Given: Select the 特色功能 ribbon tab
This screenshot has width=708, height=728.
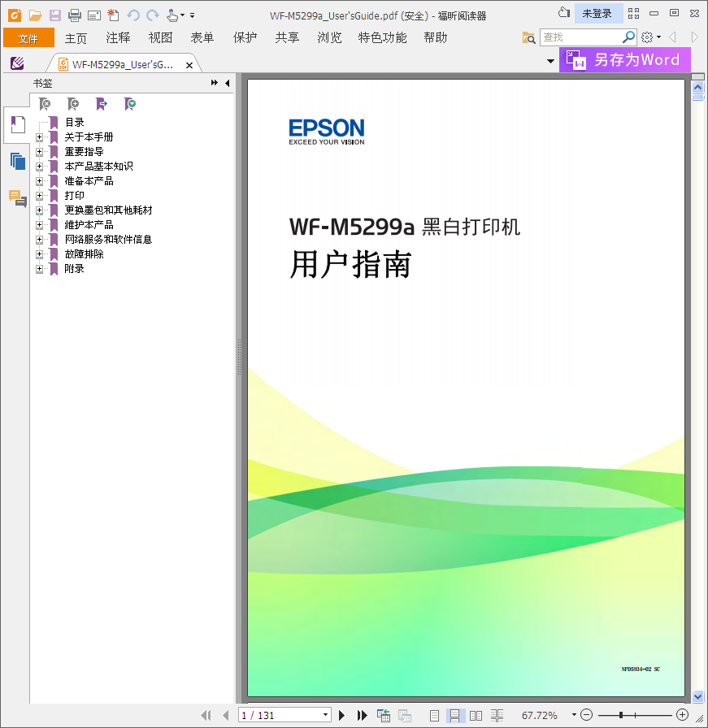Looking at the screenshot, I should click(382, 37).
